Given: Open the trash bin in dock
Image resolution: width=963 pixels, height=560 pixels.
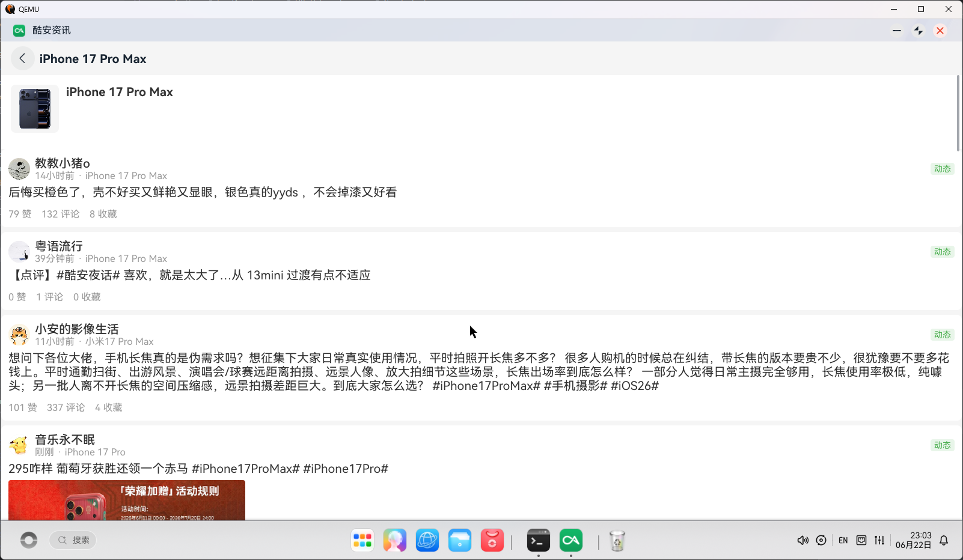Looking at the screenshot, I should [617, 540].
